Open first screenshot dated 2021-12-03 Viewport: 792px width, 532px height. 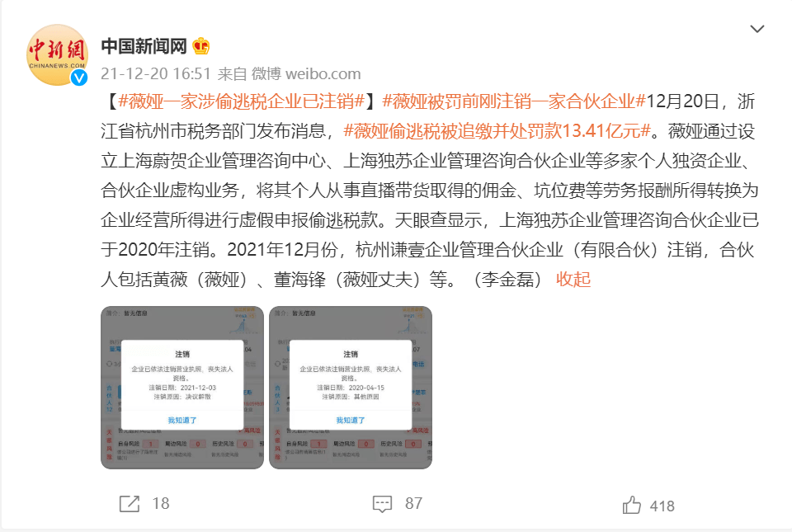(182, 388)
